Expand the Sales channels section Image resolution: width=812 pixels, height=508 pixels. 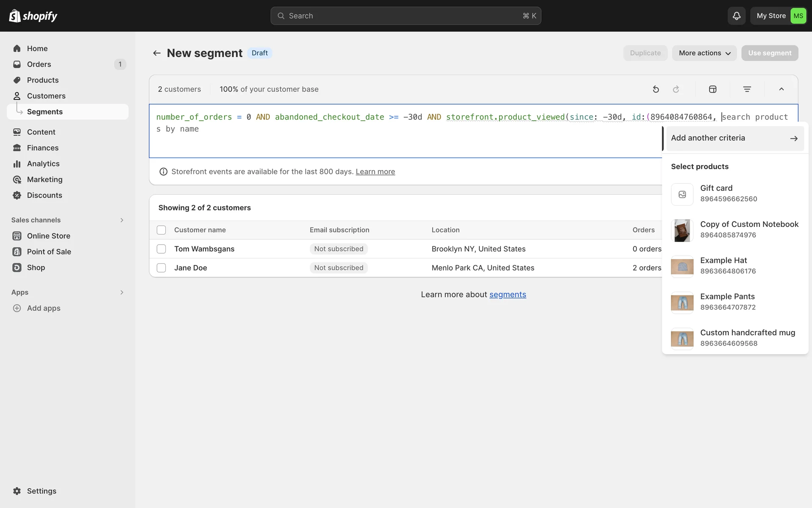click(121, 220)
